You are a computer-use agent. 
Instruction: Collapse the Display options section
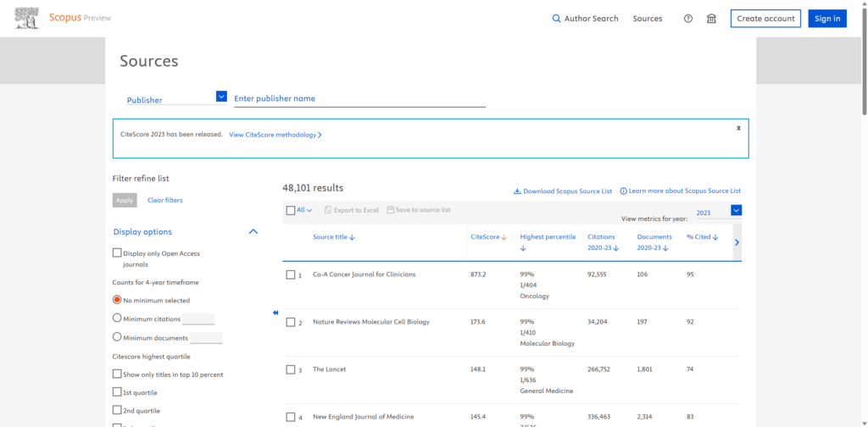(x=253, y=232)
